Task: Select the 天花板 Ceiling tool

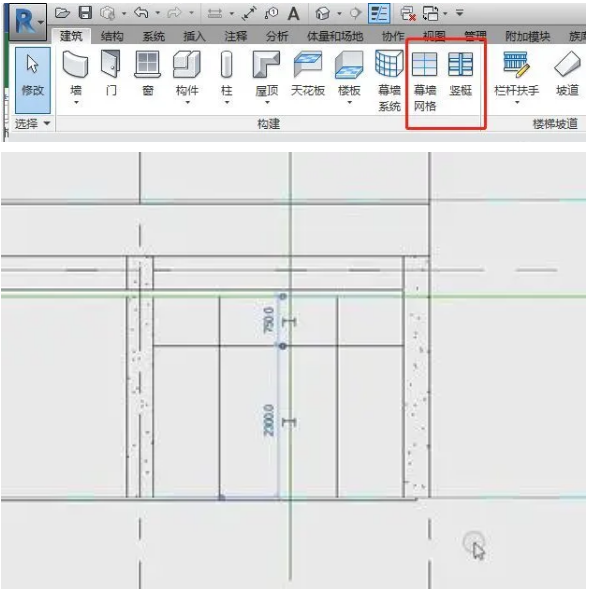Action: click(308, 74)
